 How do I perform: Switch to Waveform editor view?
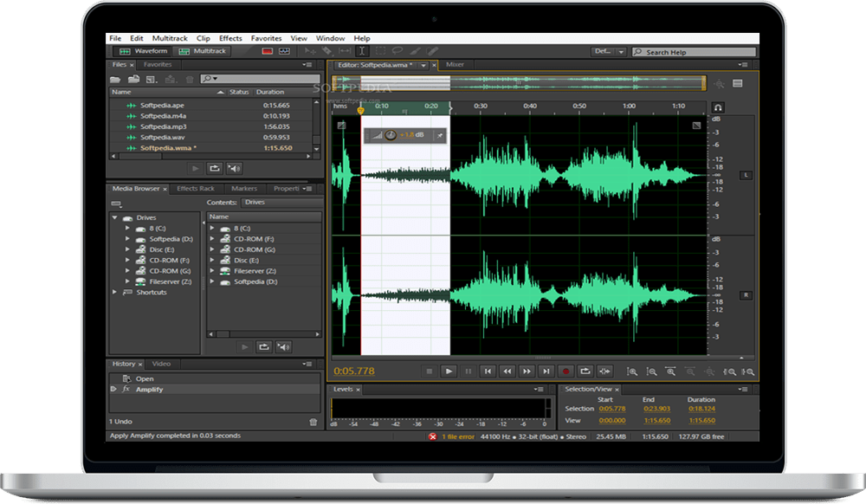click(x=143, y=51)
